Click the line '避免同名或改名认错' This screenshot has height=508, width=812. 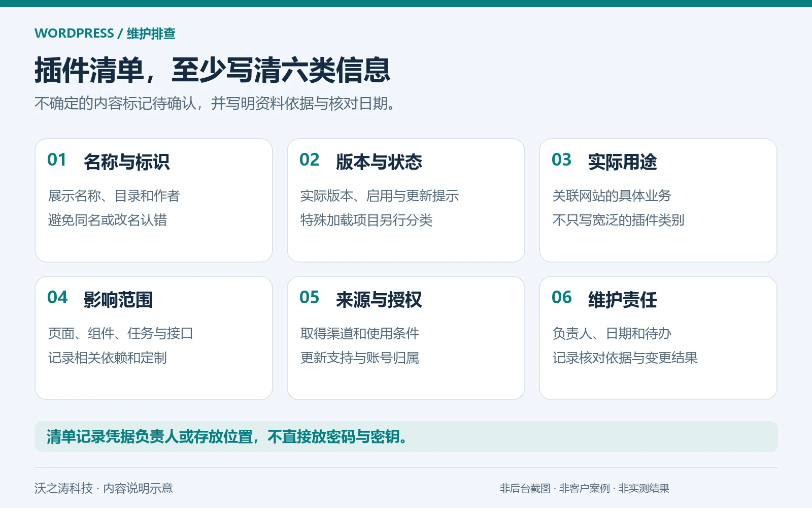coord(108,220)
